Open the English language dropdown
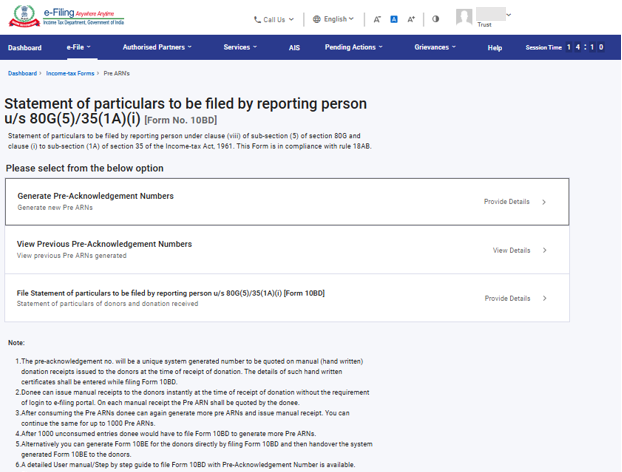Screen dimensions: 622x472 click(333, 19)
